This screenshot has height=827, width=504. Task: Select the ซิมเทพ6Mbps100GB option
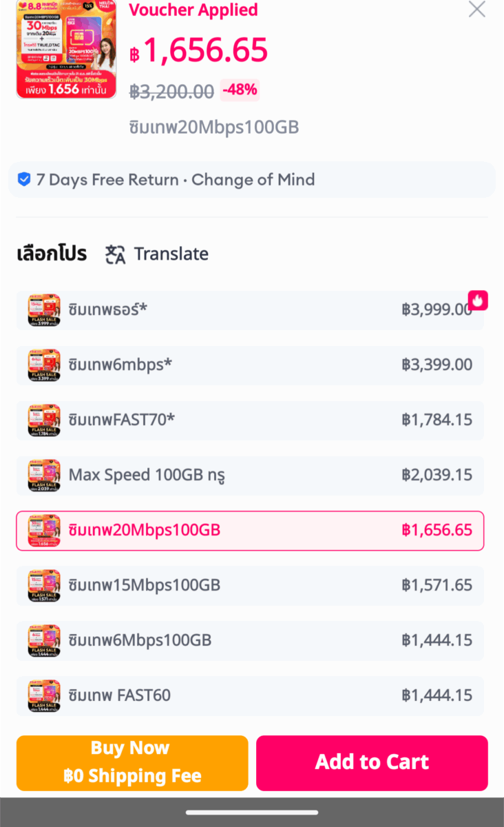250,641
